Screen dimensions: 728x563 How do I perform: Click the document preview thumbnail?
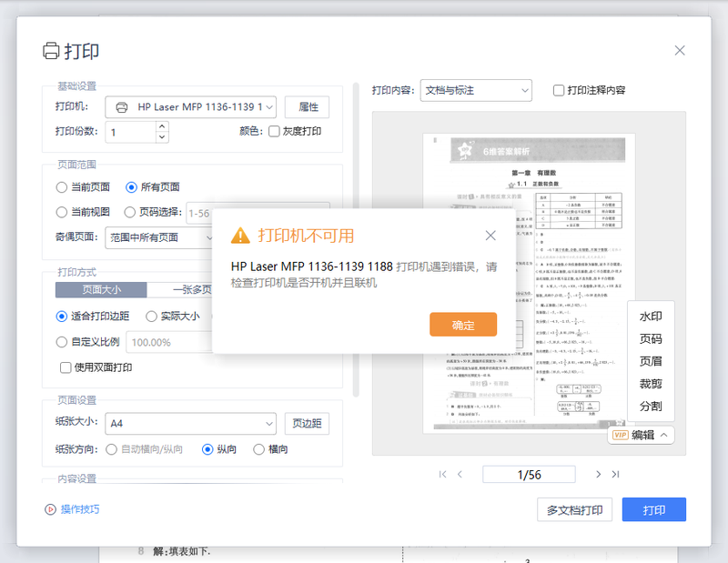pos(529,283)
